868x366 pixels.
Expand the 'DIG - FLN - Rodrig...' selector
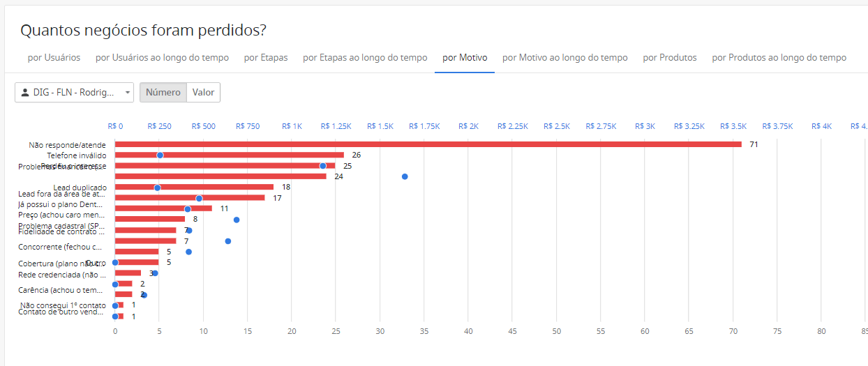coord(74,92)
